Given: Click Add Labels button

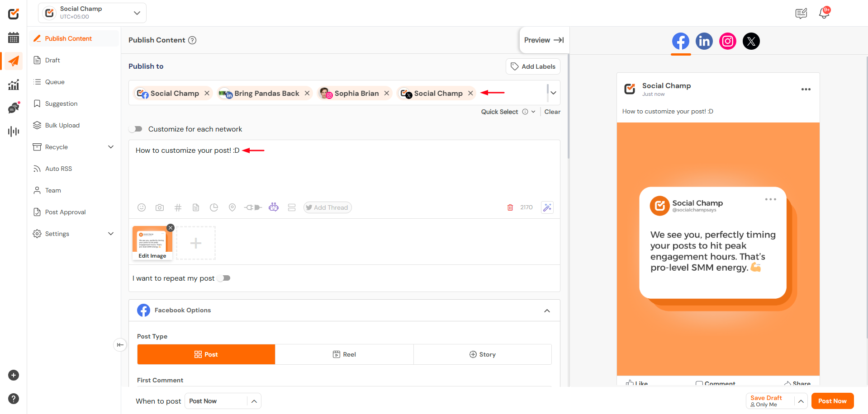Looking at the screenshot, I should pos(533,66).
